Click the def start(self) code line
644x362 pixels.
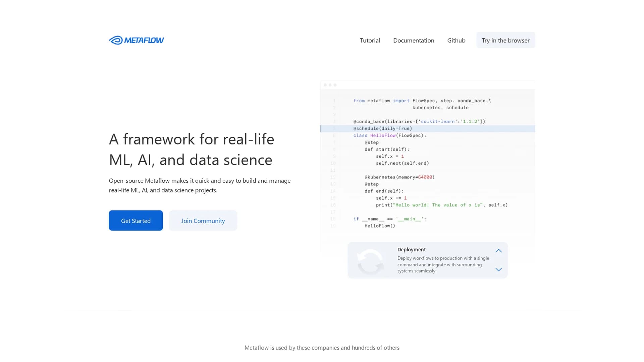click(x=387, y=149)
